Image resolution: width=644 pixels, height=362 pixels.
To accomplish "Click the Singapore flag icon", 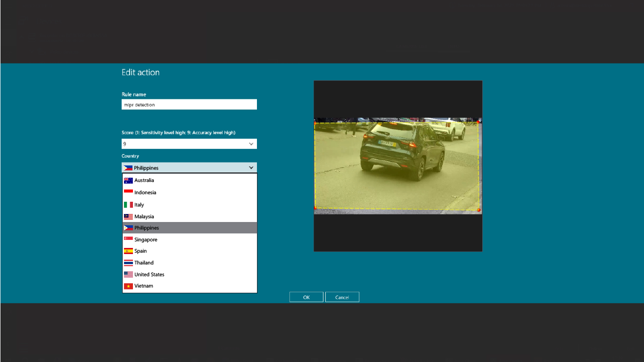I will click(128, 240).
